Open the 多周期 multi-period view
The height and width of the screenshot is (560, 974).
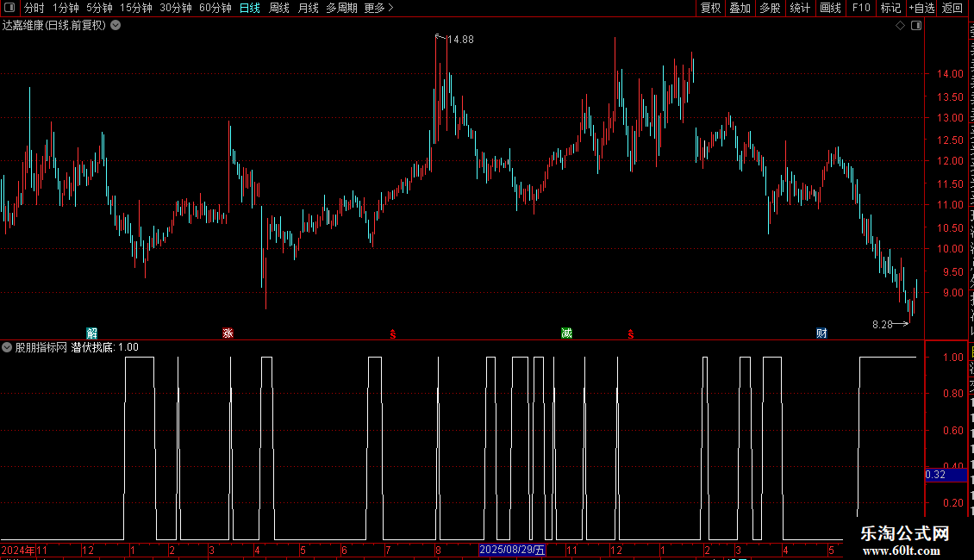(x=341, y=8)
